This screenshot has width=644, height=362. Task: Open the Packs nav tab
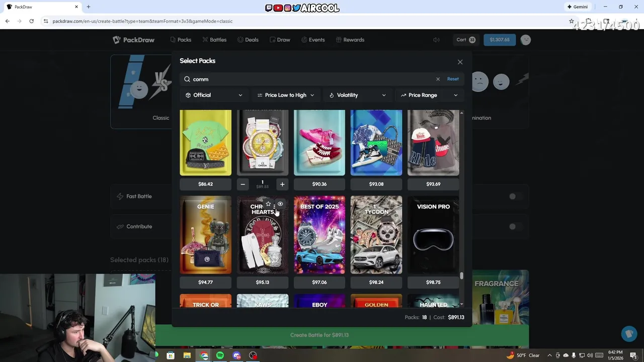tap(181, 40)
